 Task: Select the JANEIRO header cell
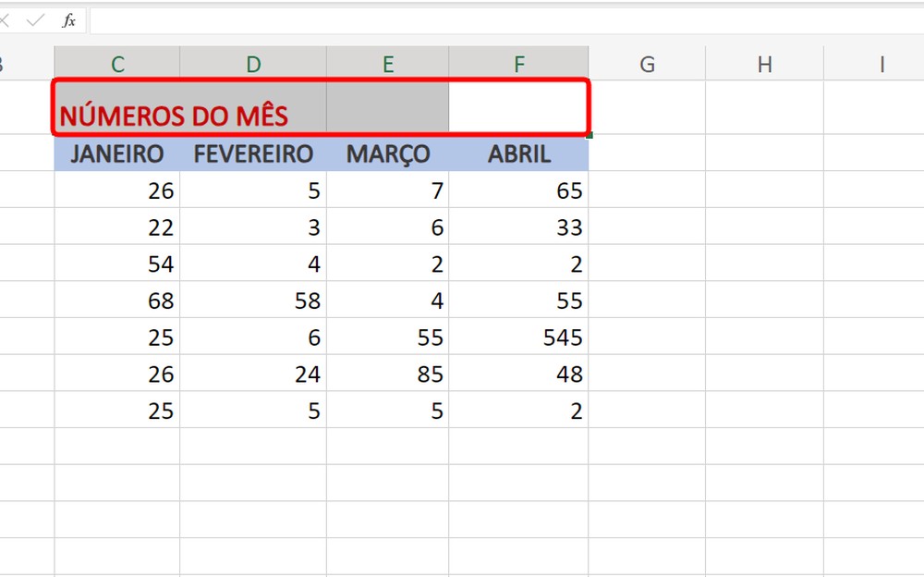pyautogui.click(x=116, y=153)
